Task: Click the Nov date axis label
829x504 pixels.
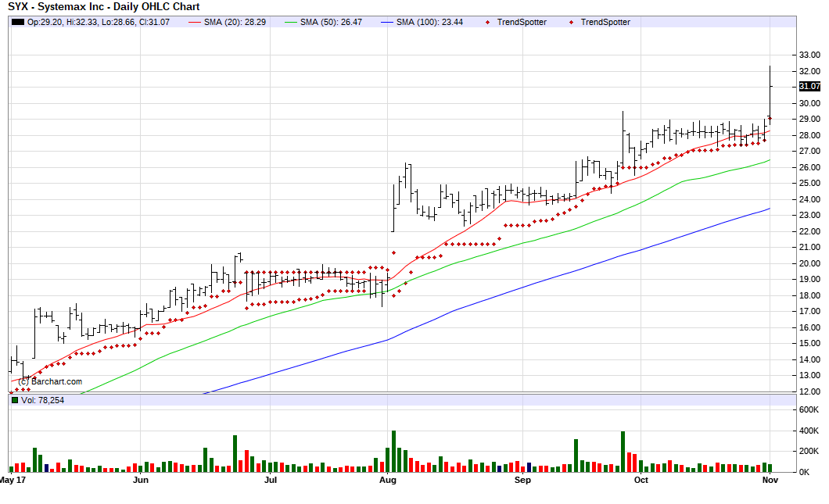Action: 770,481
